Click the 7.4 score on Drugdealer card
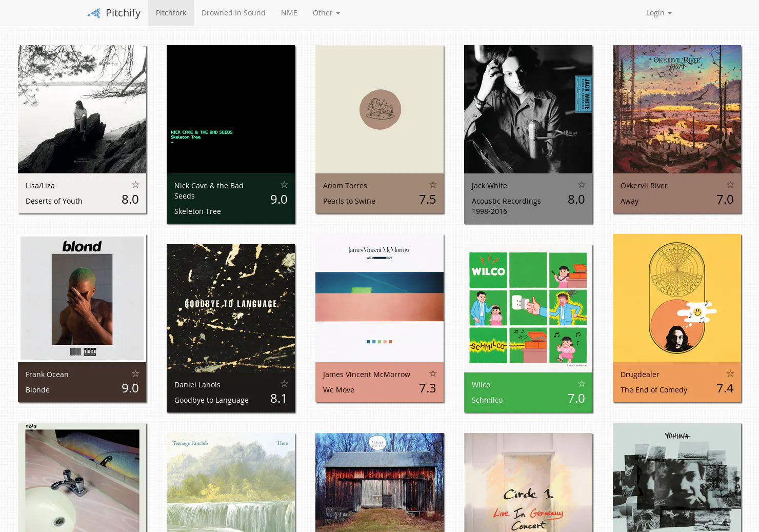The image size is (759, 532). (x=725, y=388)
